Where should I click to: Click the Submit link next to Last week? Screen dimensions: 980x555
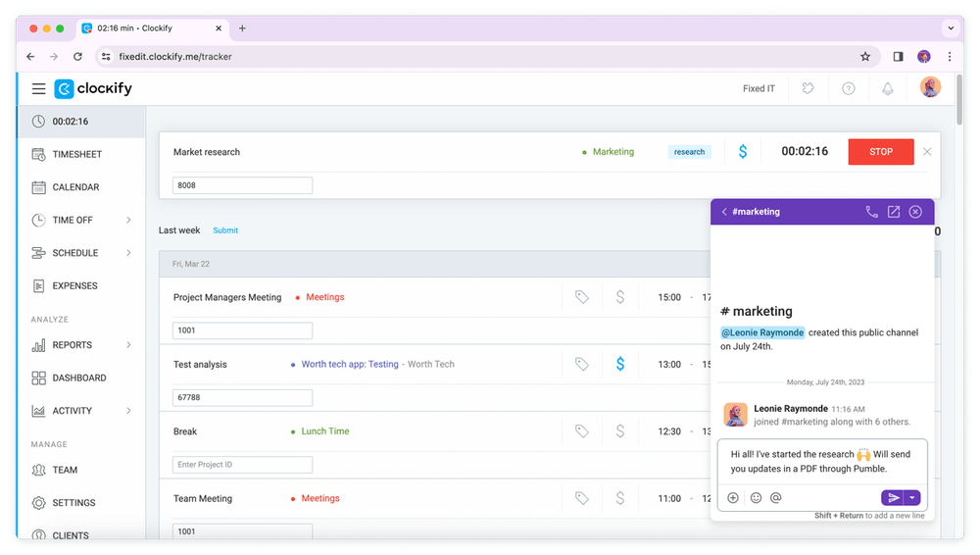(x=225, y=230)
